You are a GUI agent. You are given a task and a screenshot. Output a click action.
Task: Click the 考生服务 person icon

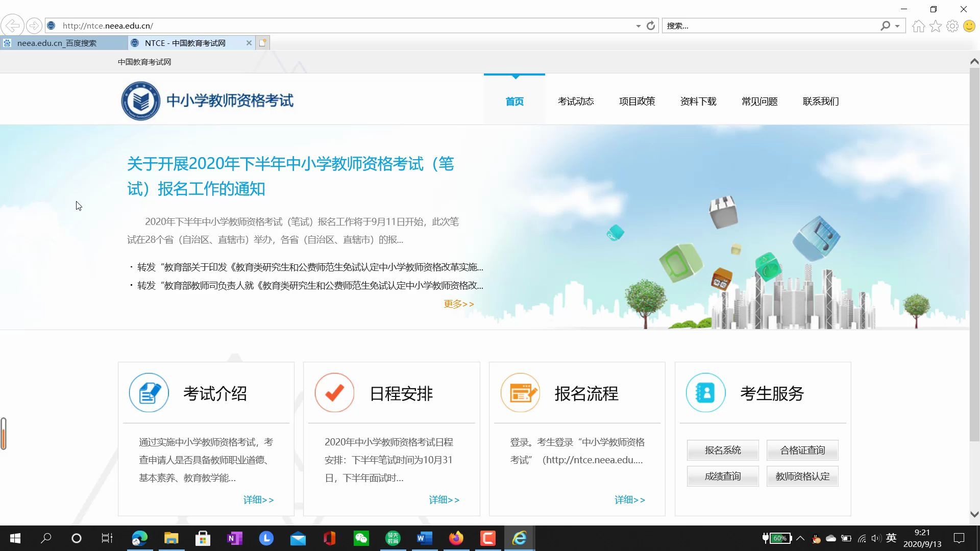click(x=705, y=393)
